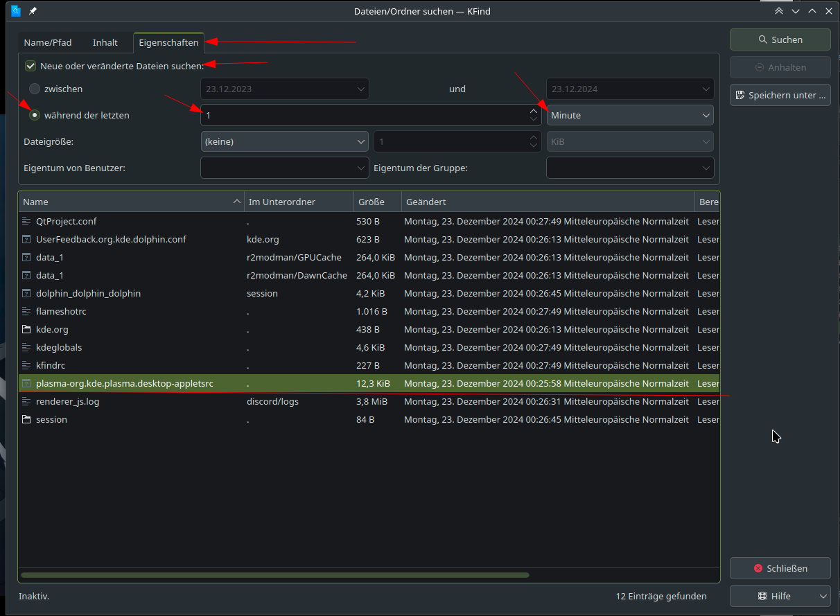The width and height of the screenshot is (840, 616).
Task: Select the kde.org folder name
Action: [x=52, y=329]
